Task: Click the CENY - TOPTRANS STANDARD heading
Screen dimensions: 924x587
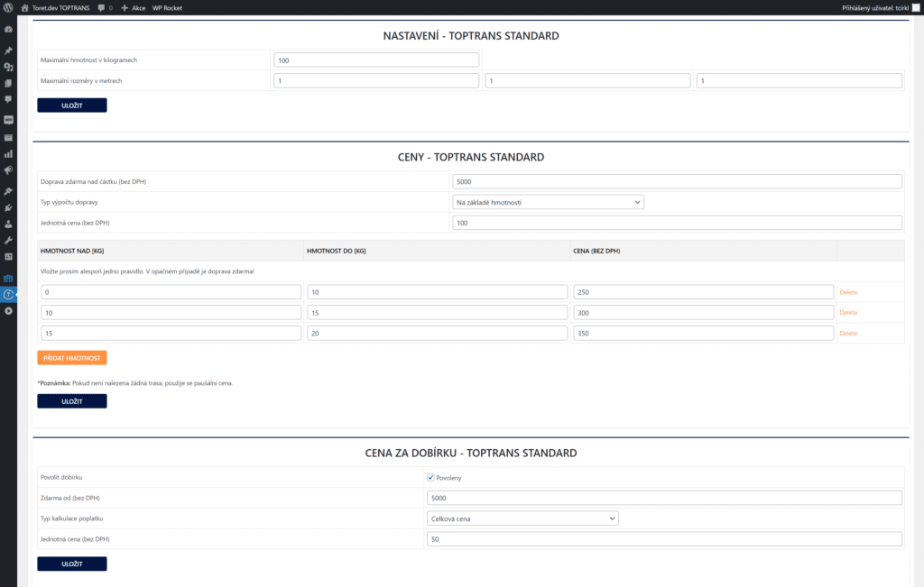Action: [x=471, y=157]
